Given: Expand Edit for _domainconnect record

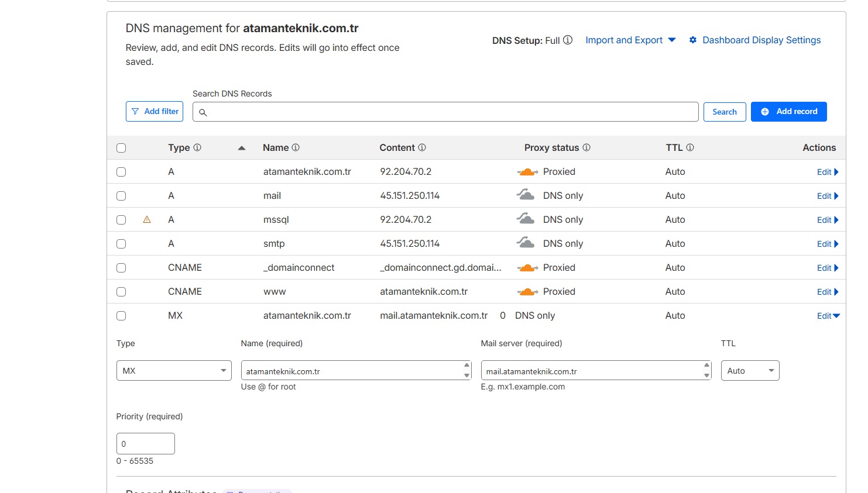Looking at the screenshot, I should (828, 268).
